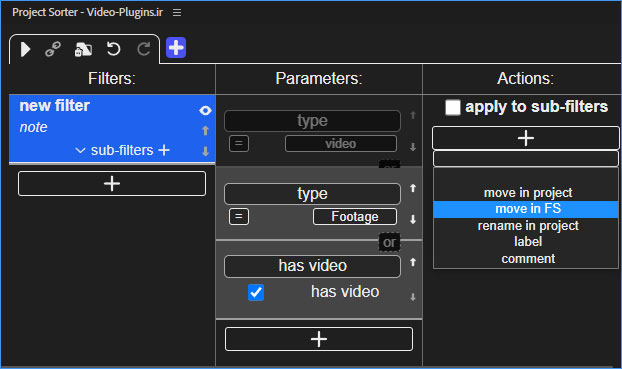This screenshot has height=369, width=622.
Task: Open the video value dropdown
Action: pos(341,144)
